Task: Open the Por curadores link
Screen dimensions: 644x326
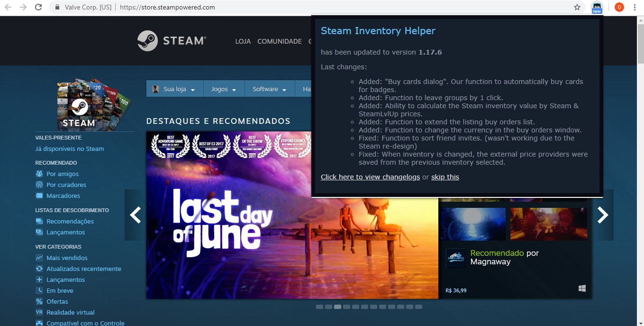Action: (x=66, y=185)
